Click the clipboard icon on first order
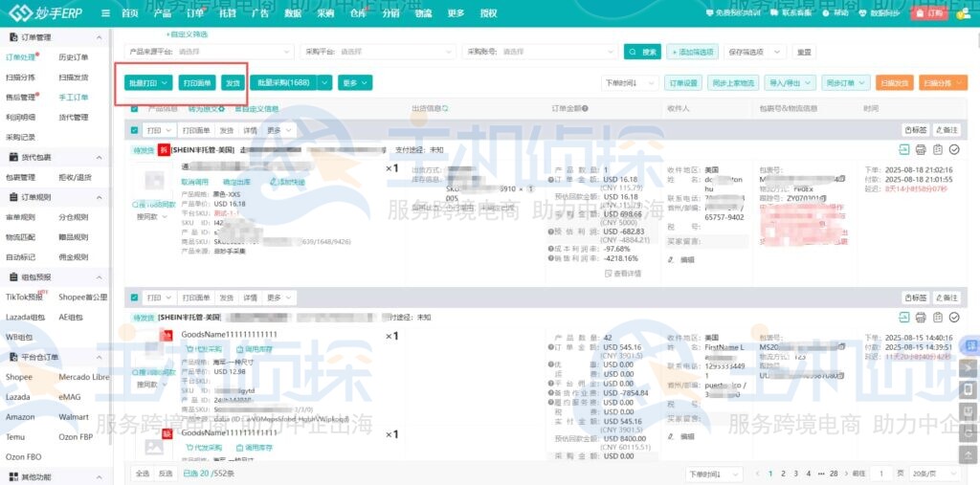 (x=938, y=149)
